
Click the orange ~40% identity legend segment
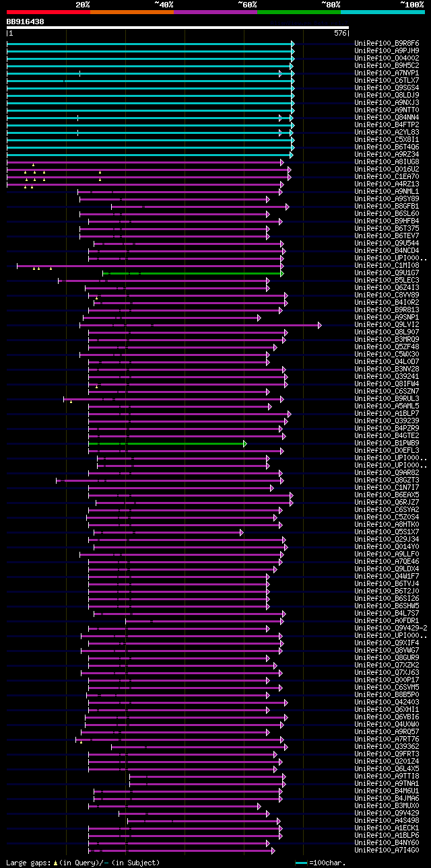(x=132, y=11)
